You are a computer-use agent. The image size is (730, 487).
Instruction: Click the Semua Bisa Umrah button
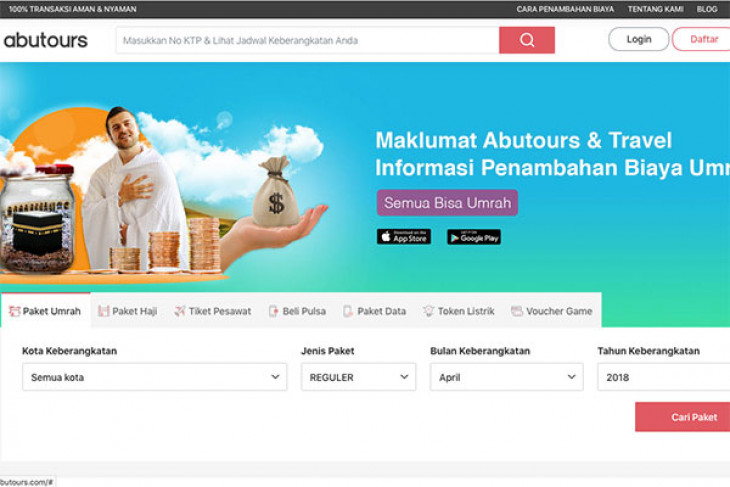tap(447, 203)
